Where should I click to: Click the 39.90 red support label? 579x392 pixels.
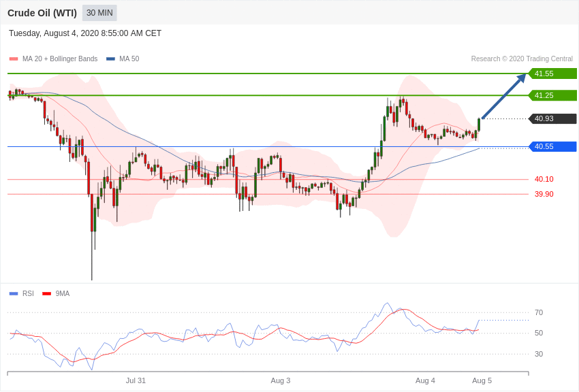[x=544, y=194]
